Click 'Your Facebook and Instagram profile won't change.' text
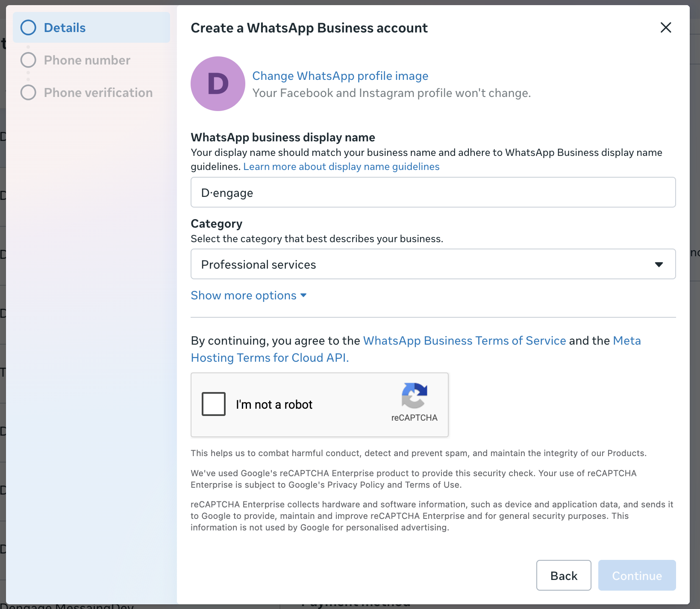 [391, 93]
